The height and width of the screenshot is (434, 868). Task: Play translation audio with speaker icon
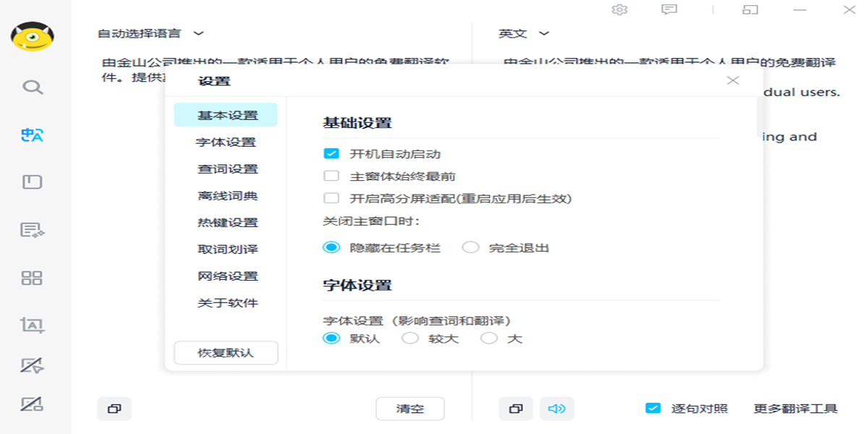coord(556,409)
